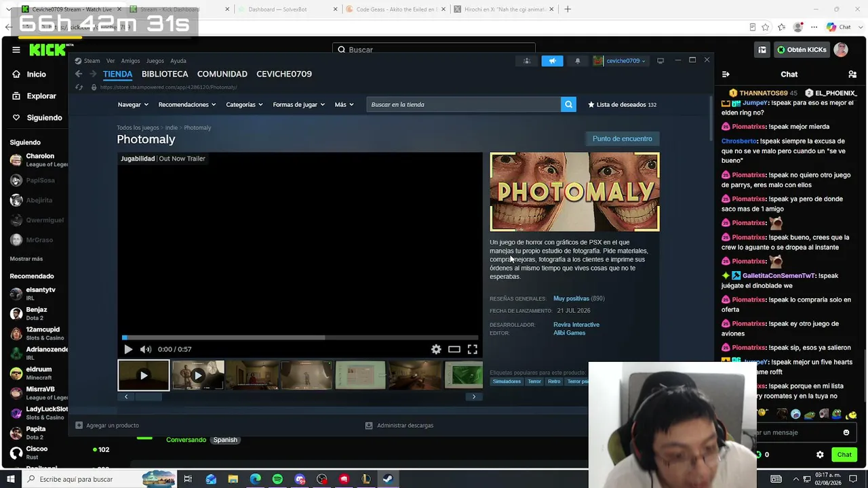
Task: Switch to BIBLIOTECA tab
Action: pyautogui.click(x=165, y=74)
